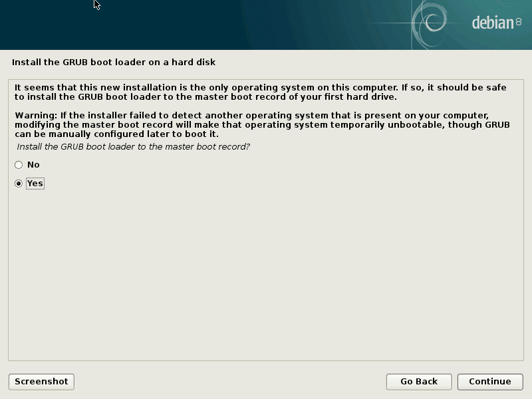
Task: Take a Screenshot of the installer
Action: [41, 382]
